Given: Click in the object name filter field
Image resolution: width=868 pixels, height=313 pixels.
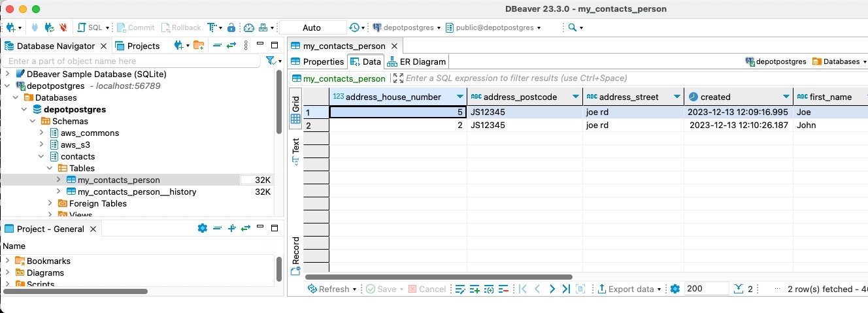Looking at the screenshot, I should click(x=131, y=61).
